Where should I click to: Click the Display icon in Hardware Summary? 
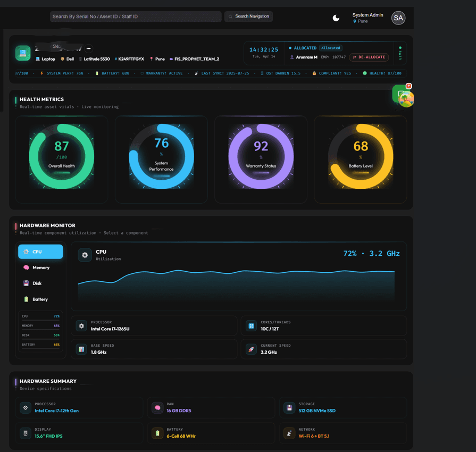pyautogui.click(x=26, y=433)
